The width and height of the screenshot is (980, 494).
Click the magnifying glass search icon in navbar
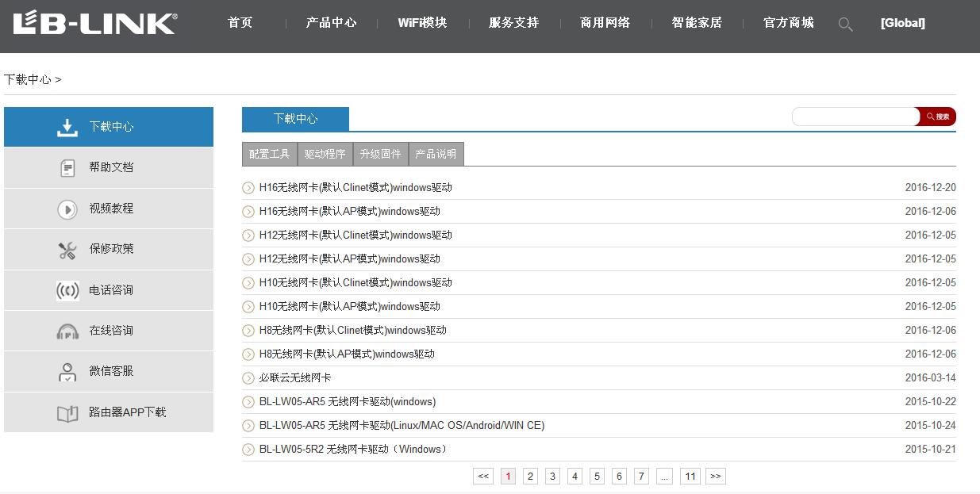click(845, 24)
